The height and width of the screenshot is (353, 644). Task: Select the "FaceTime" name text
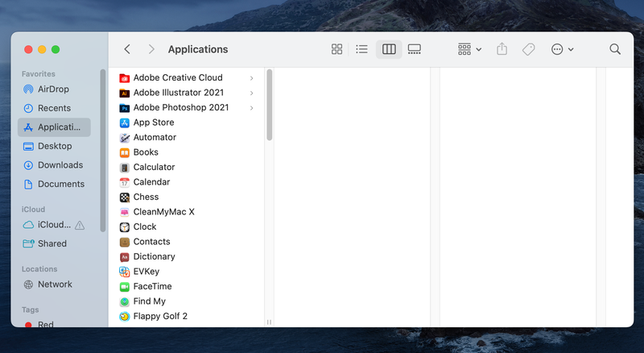tap(152, 286)
